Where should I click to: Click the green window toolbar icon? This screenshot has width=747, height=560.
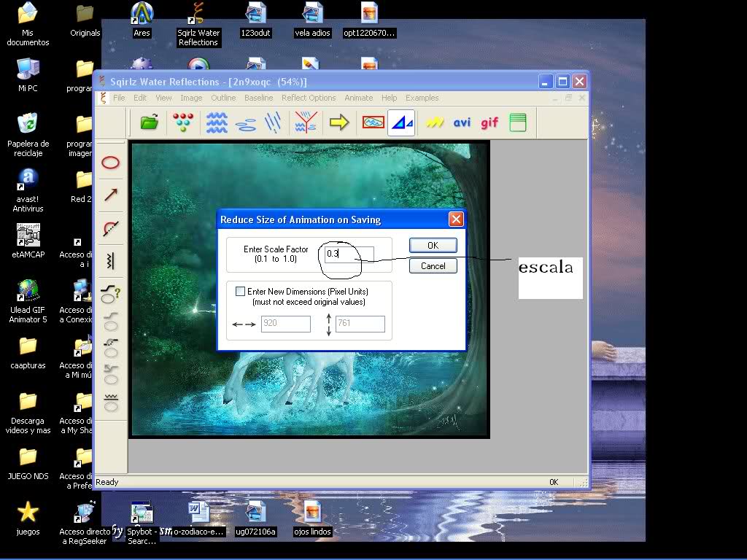(518, 122)
